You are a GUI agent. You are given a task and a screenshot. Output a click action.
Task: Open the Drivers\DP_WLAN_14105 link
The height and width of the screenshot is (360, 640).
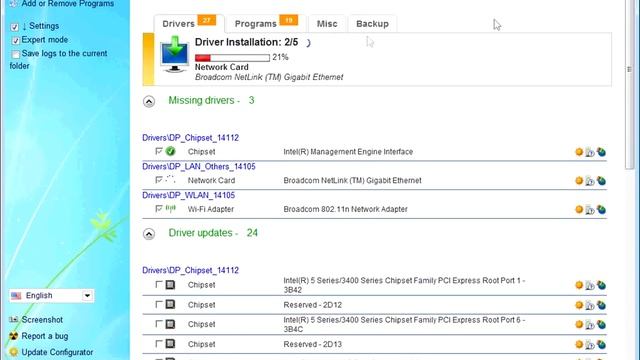(x=189, y=195)
